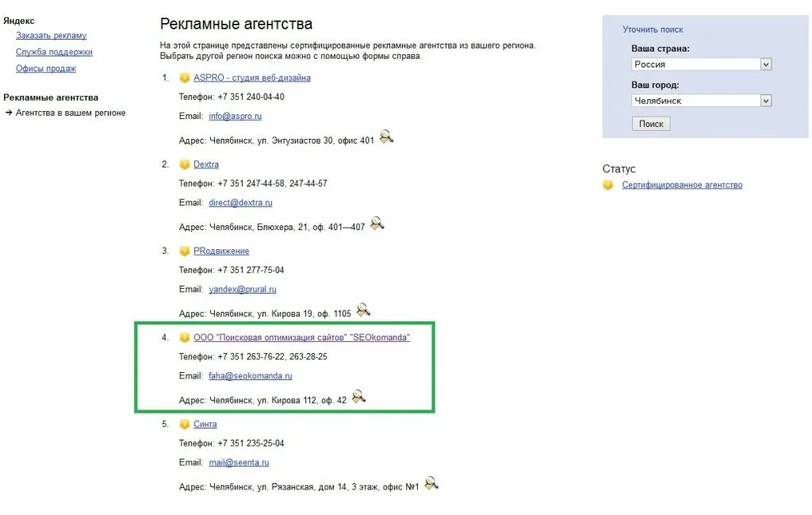View Синта address map icon
812x515 pixels.
tap(431, 483)
